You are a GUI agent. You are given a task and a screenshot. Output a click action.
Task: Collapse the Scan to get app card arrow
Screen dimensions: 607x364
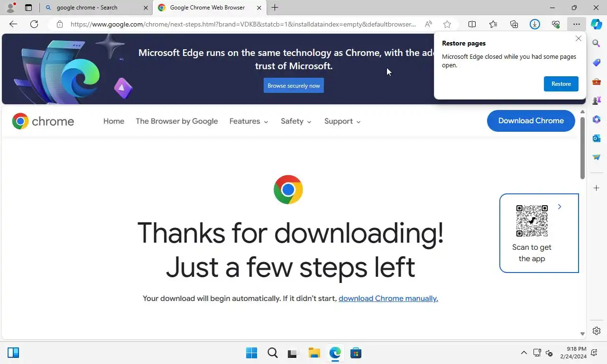click(560, 207)
